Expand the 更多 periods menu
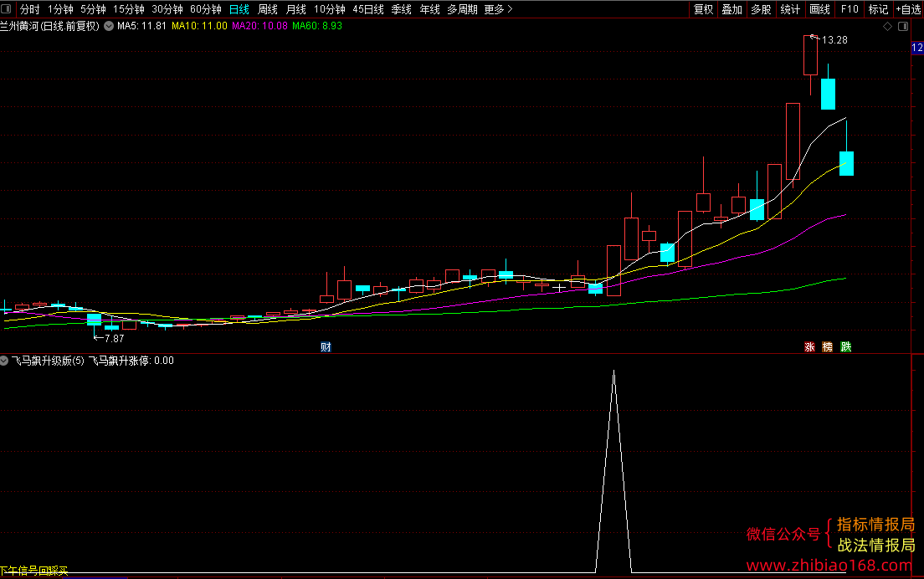924x579 pixels. (x=498, y=9)
